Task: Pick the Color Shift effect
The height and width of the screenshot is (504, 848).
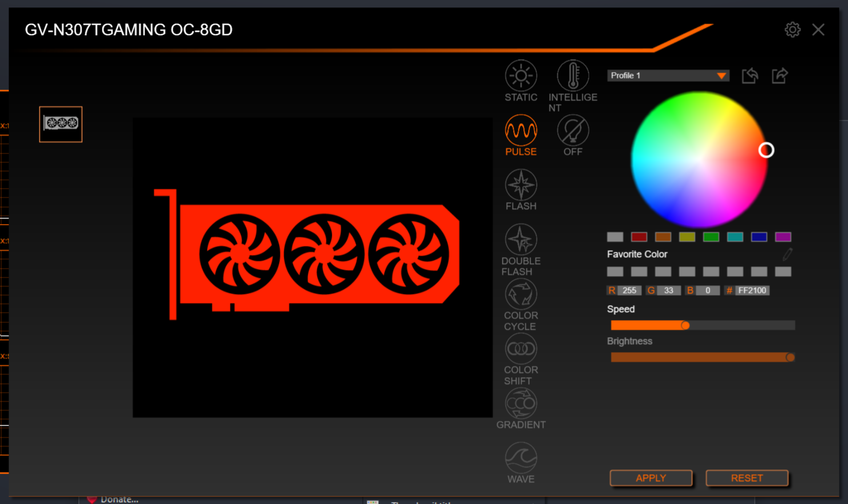Action: click(521, 349)
